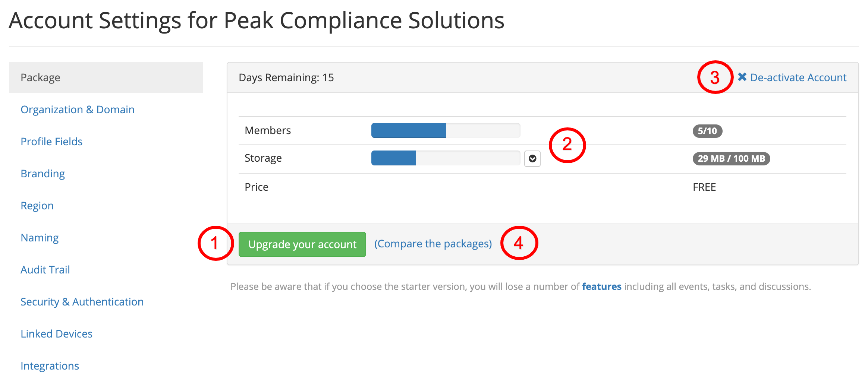Click the 5/10 members badge
This screenshot has width=868, height=380.
tap(707, 131)
